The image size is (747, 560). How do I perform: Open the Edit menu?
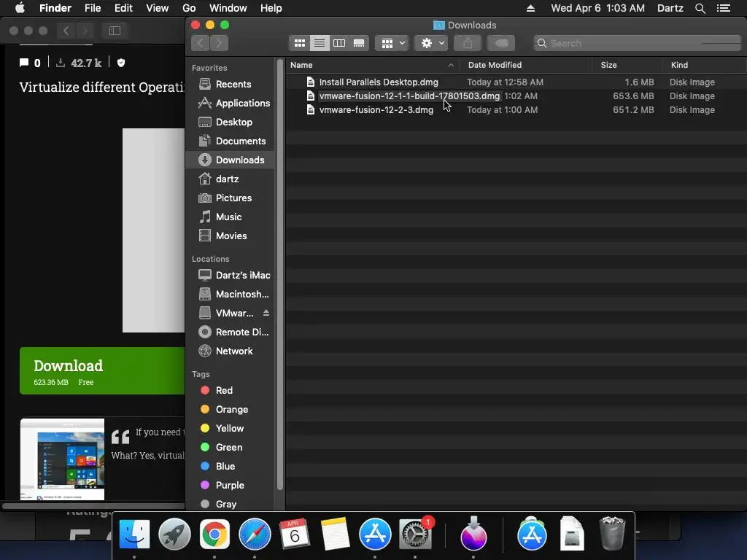point(123,8)
